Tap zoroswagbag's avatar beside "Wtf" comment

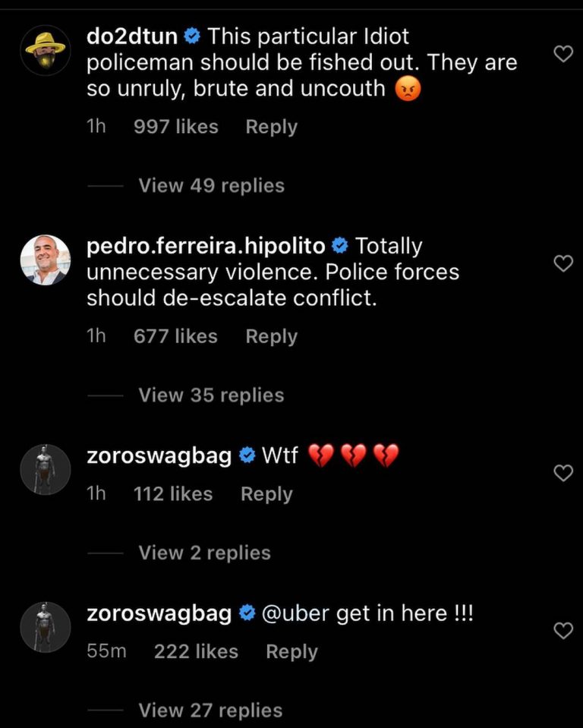click(46, 469)
